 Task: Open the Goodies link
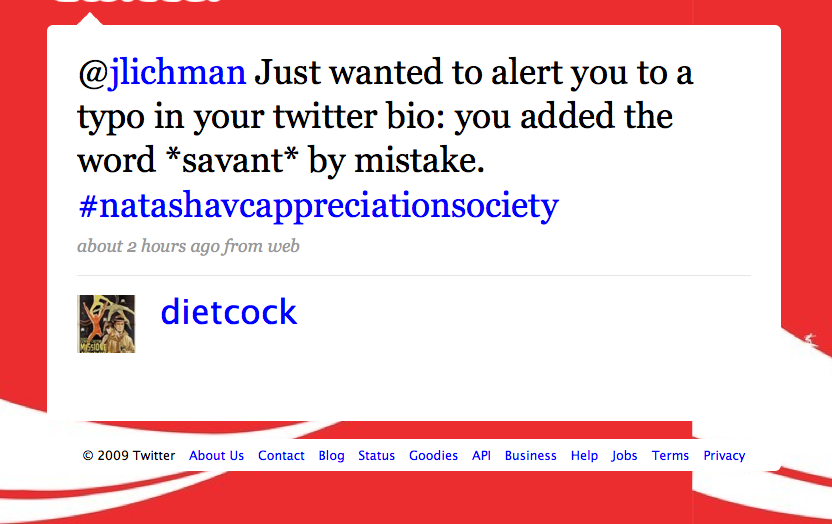coord(434,456)
